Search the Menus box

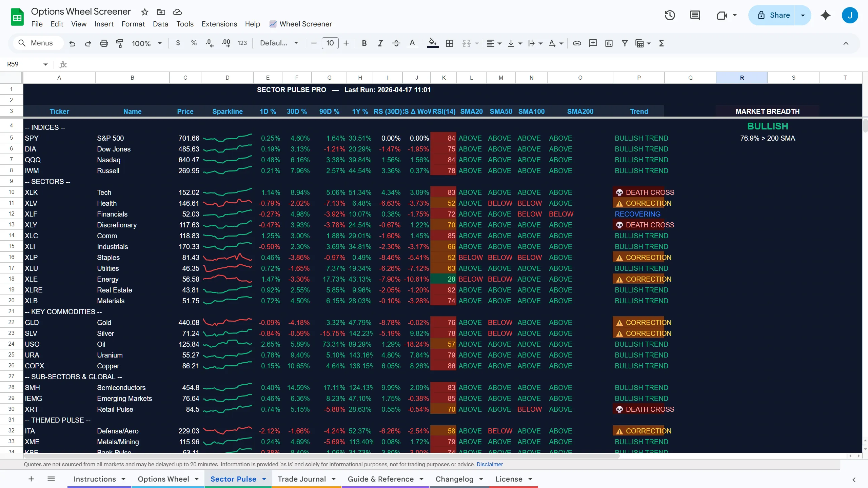[x=38, y=43]
